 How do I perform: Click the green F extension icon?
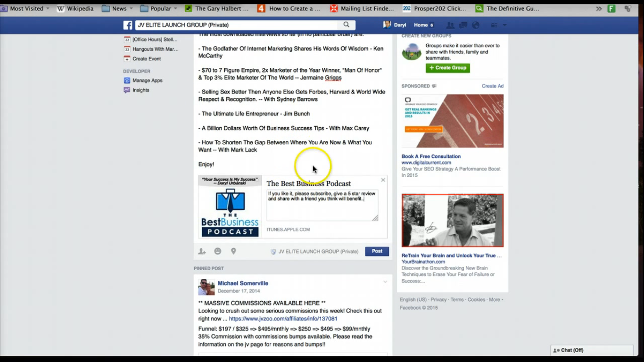coord(611,8)
